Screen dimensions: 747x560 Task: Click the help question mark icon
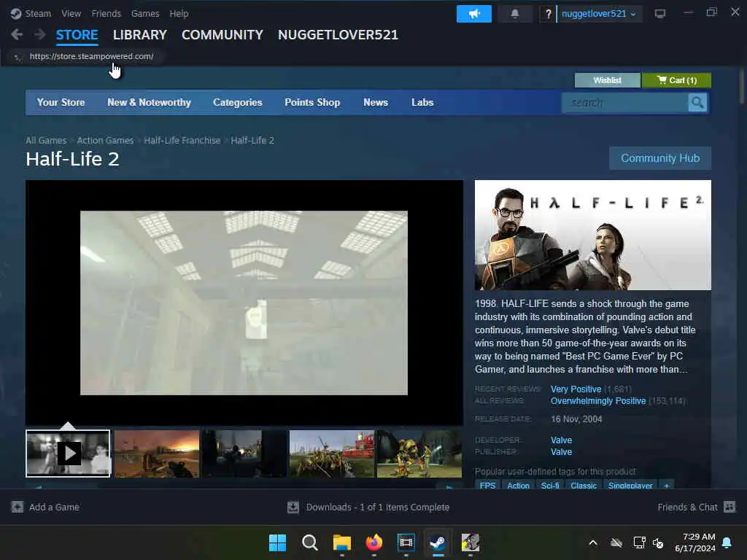click(548, 14)
